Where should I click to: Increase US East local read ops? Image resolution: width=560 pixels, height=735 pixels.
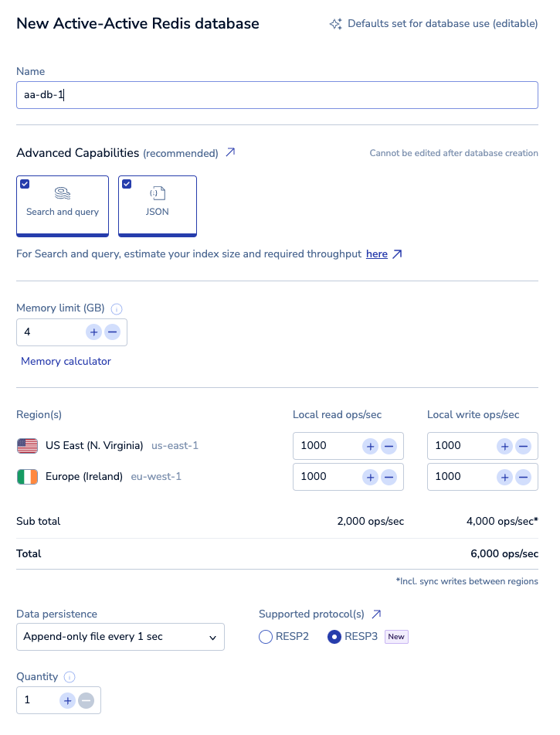(x=370, y=446)
